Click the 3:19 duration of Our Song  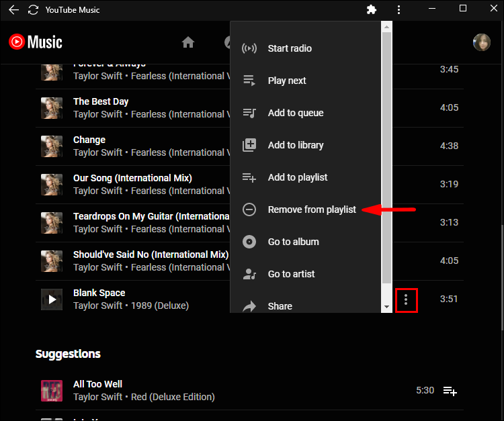449,184
